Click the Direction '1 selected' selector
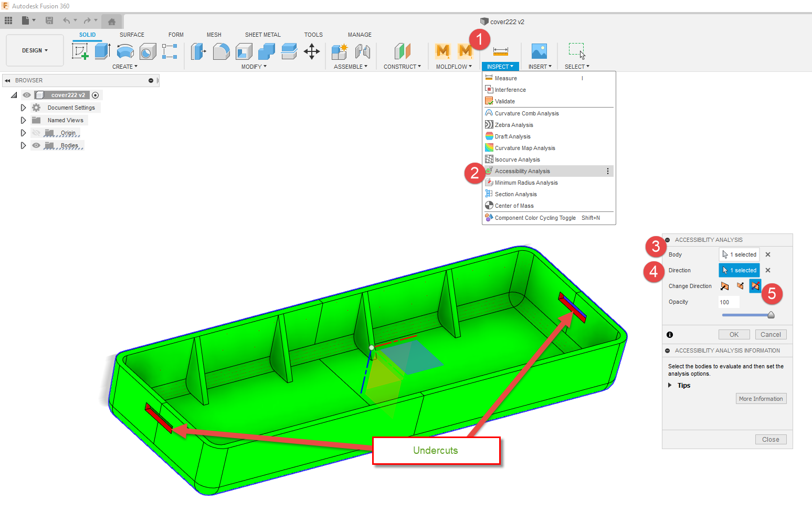Image resolution: width=812 pixels, height=511 pixels. point(739,270)
